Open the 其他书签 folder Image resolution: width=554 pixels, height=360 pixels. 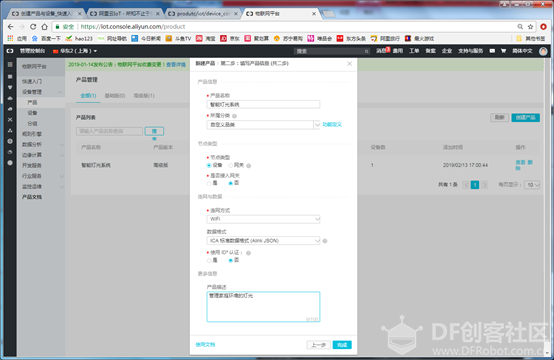click(x=531, y=39)
